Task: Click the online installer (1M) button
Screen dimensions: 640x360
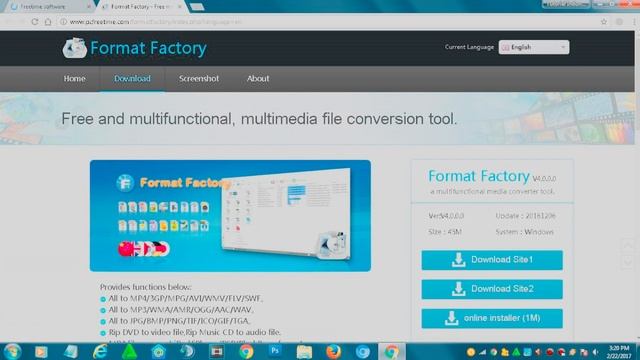Action: [492, 318]
